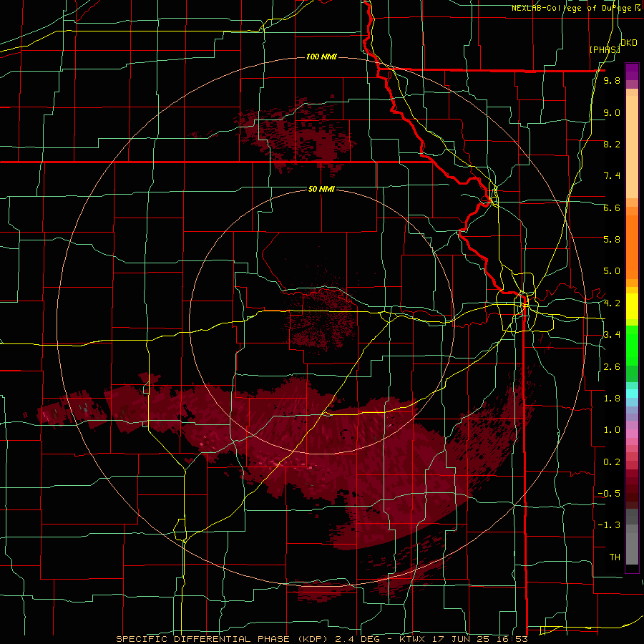
Task: Click the -1.3 color scale value
Action: click(609, 525)
